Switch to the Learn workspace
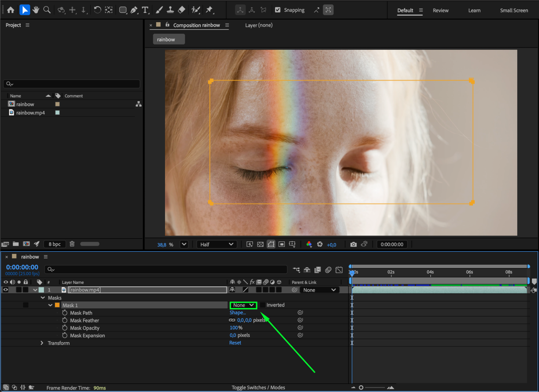This screenshot has width=539, height=392. click(474, 10)
